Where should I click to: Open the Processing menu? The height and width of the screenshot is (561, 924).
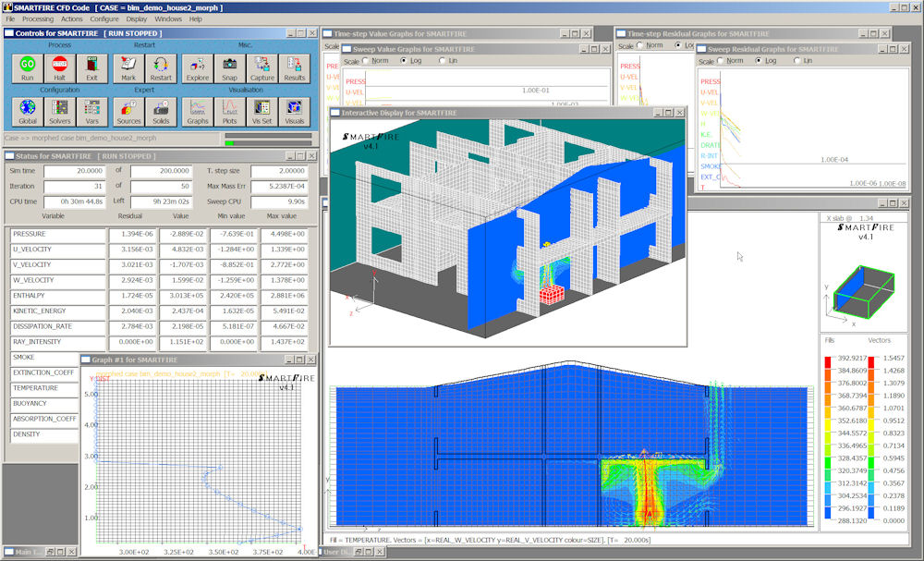[x=38, y=18]
